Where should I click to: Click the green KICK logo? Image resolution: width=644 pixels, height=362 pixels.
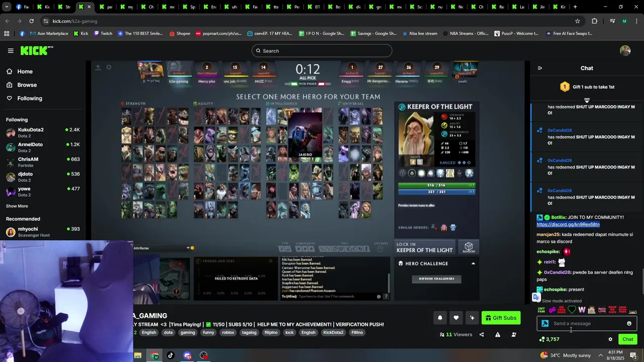36,50
